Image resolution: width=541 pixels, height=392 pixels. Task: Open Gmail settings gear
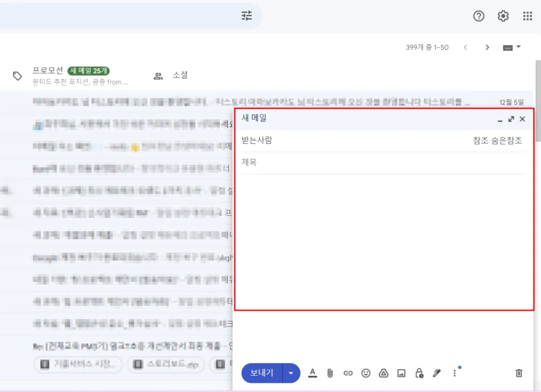[x=502, y=16]
